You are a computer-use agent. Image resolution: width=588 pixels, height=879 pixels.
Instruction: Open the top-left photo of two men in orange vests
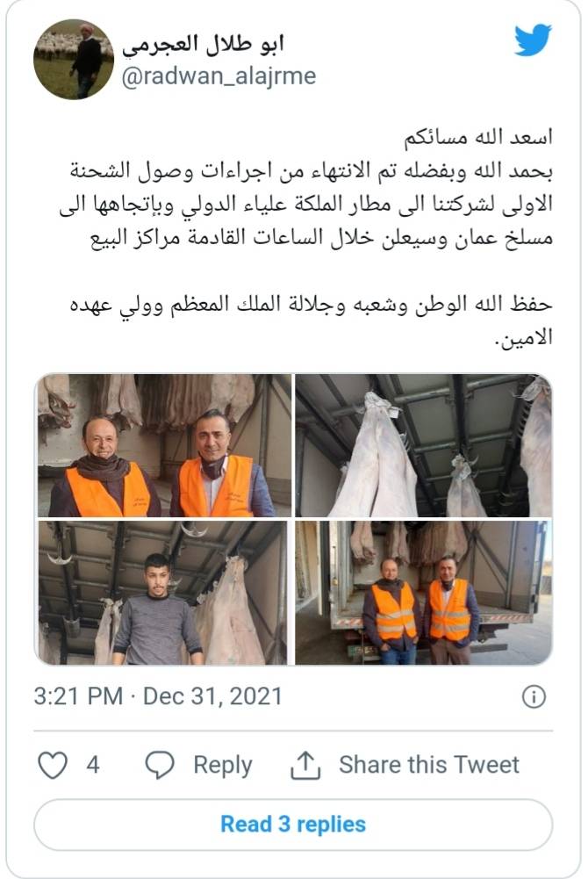pyautogui.click(x=164, y=446)
